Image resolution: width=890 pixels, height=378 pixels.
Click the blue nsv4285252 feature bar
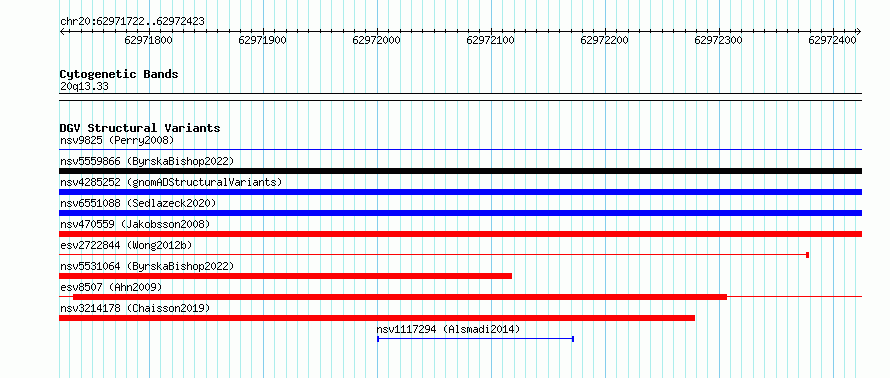point(460,192)
